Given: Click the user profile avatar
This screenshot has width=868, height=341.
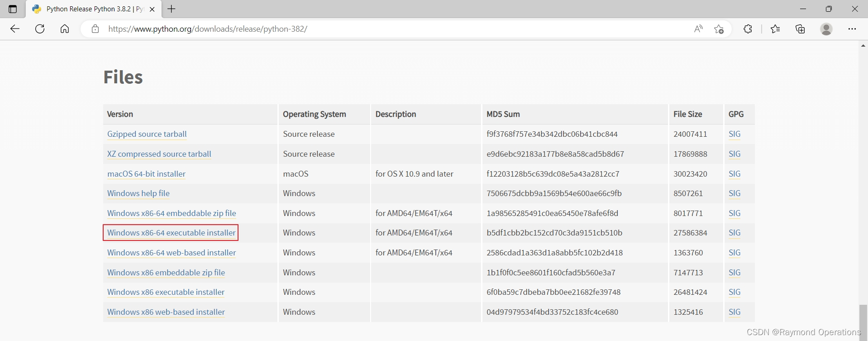Looking at the screenshot, I should click(x=826, y=29).
